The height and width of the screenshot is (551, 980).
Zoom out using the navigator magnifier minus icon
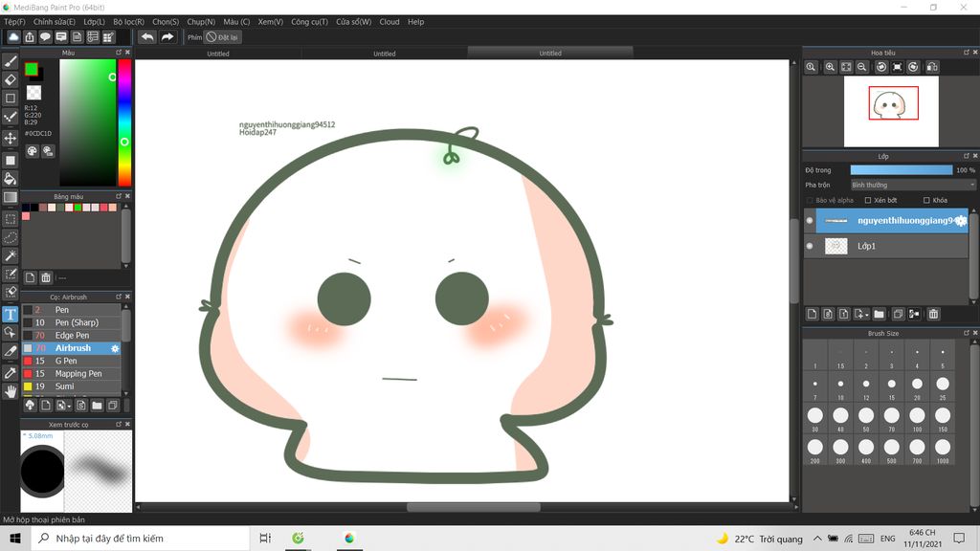(862, 67)
